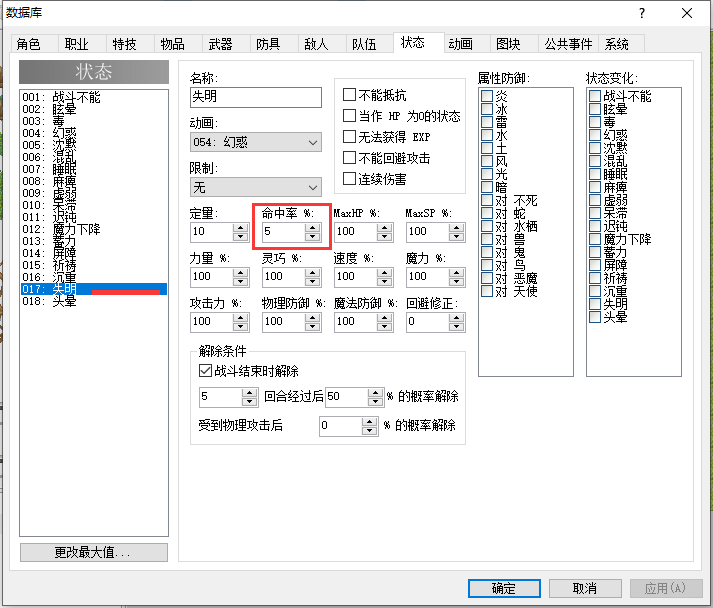Screen dimensions: 713x608
Task: Click the 确定 button
Action: pyautogui.click(x=504, y=588)
